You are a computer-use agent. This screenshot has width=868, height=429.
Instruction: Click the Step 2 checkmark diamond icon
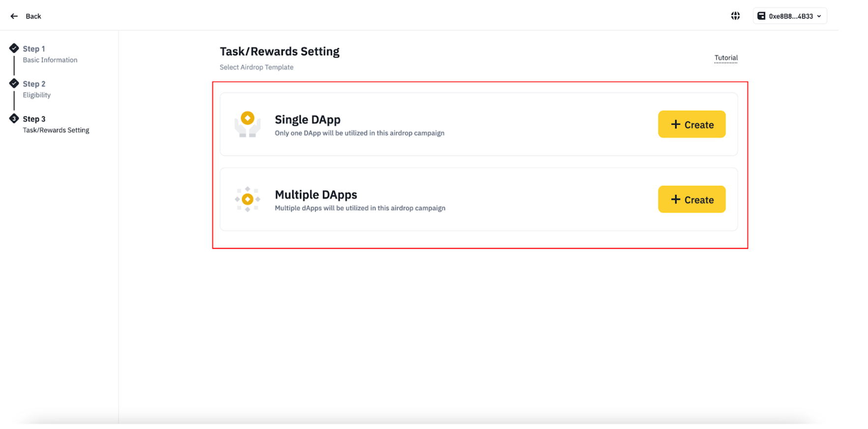14,83
